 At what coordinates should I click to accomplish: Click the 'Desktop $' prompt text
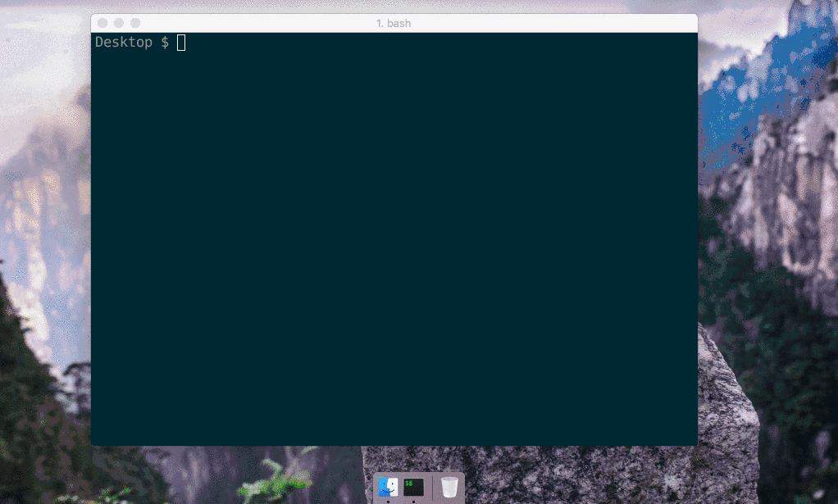pyautogui.click(x=132, y=42)
